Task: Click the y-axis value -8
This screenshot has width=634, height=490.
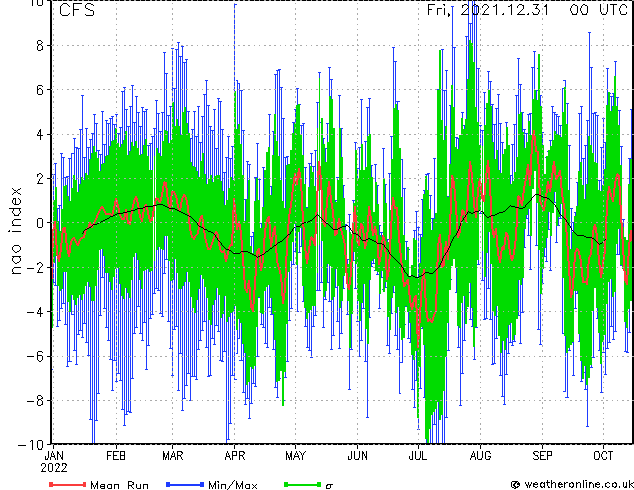Action: [35, 401]
